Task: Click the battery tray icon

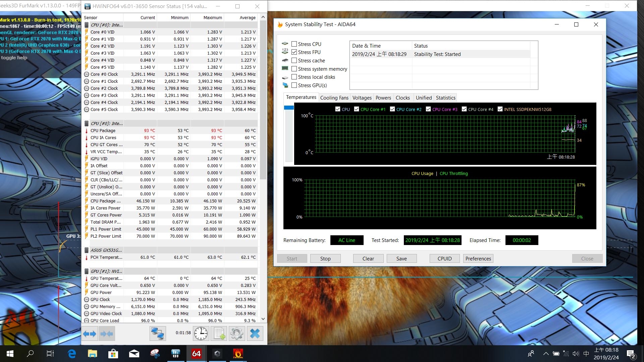Action: coord(556,354)
